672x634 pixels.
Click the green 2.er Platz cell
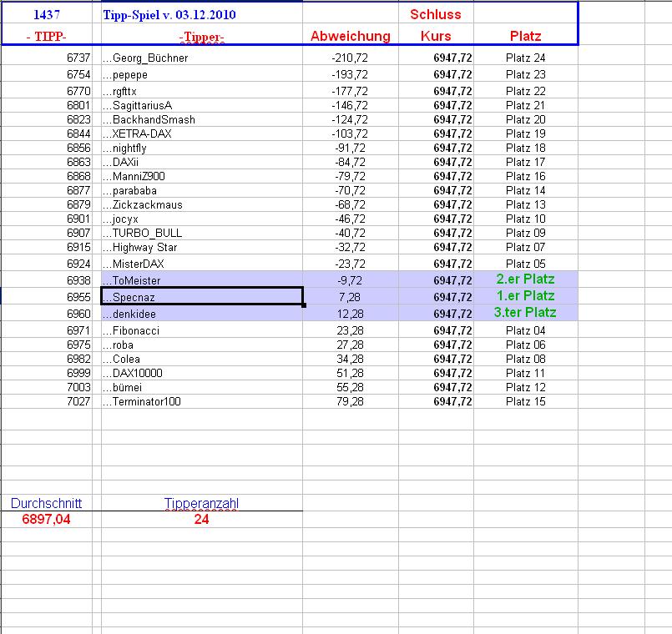click(525, 279)
